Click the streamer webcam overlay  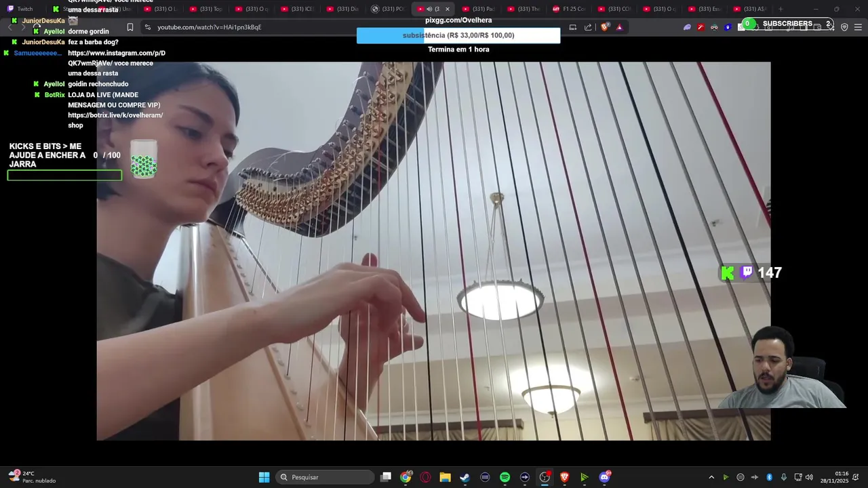[783, 367]
